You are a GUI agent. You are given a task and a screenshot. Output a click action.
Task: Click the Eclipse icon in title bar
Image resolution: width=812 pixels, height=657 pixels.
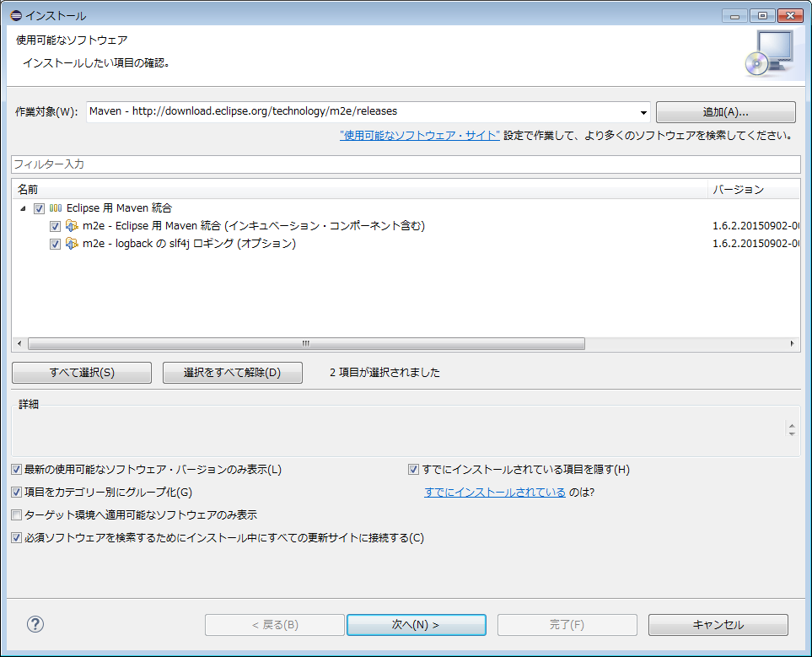16,15
